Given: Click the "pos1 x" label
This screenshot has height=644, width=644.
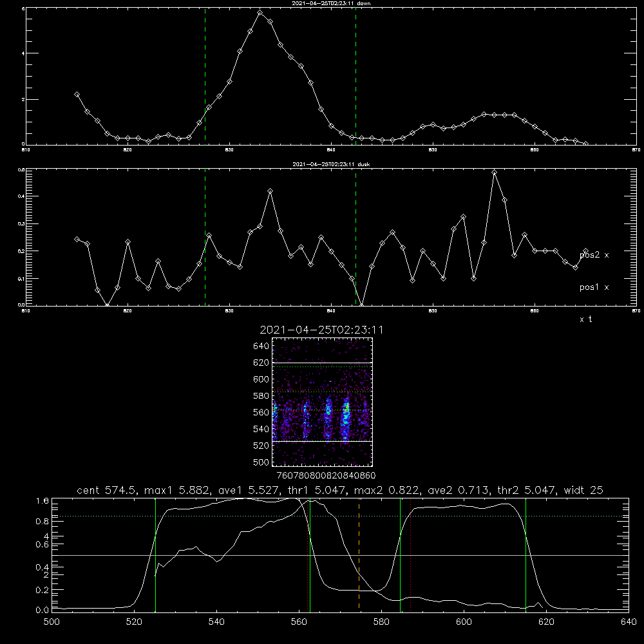Looking at the screenshot, I should 594,287.
